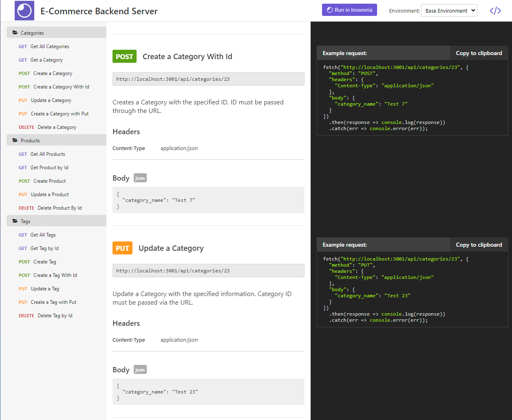Go to Get Product by Id
This screenshot has width=512, height=420.
[44, 168]
